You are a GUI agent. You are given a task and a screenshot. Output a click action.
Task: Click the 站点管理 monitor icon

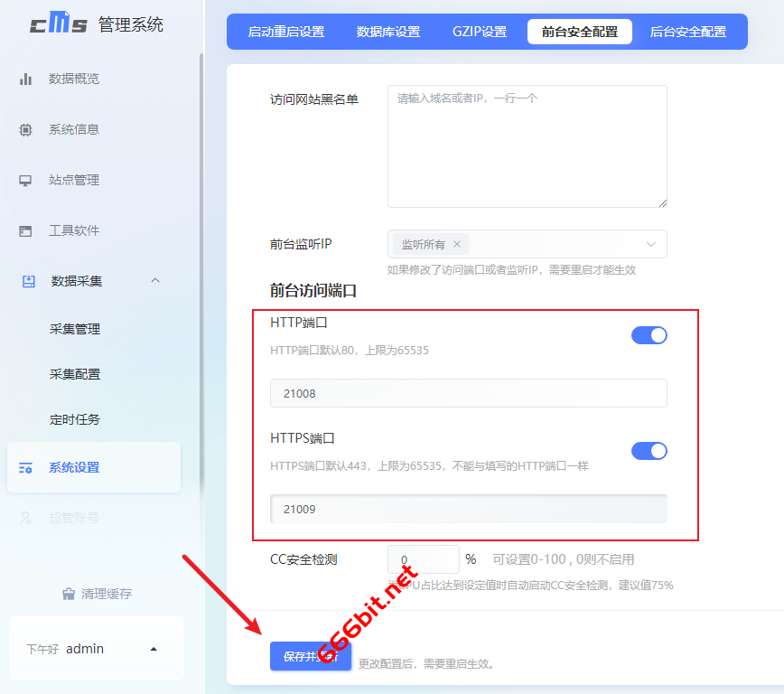click(26, 180)
